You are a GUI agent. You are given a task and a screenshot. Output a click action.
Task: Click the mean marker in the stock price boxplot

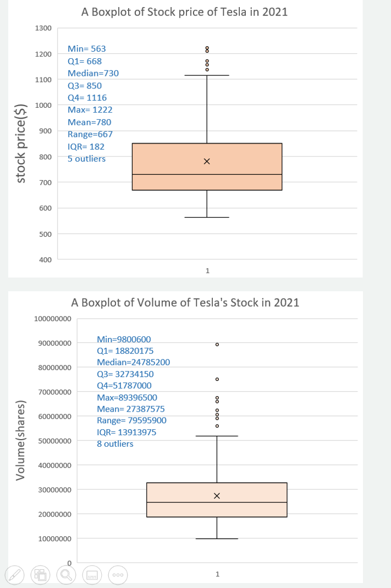click(x=207, y=161)
